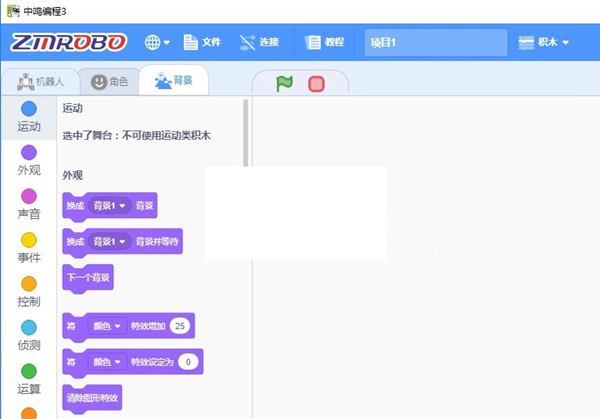The width and height of the screenshot is (600, 419).
Task: Click the smiley icon on 角色 tab
Action: (x=99, y=82)
